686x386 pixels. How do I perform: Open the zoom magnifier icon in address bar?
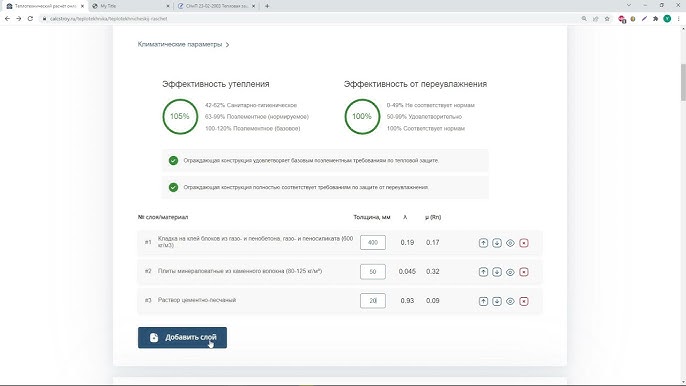(x=584, y=19)
